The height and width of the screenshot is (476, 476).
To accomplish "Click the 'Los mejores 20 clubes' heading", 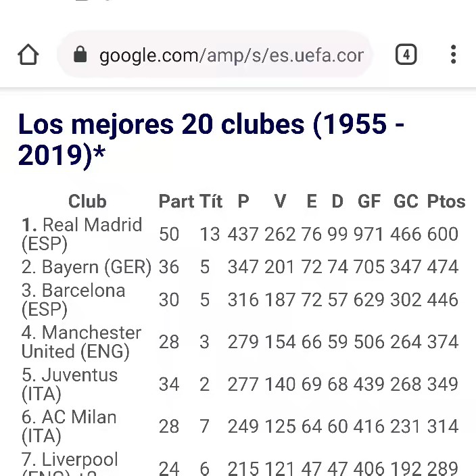I will (211, 139).
